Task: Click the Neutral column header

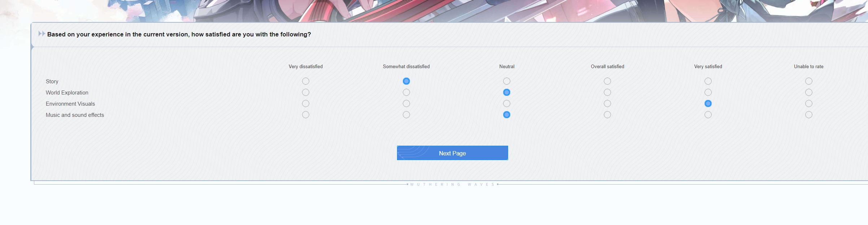Action: [507, 66]
